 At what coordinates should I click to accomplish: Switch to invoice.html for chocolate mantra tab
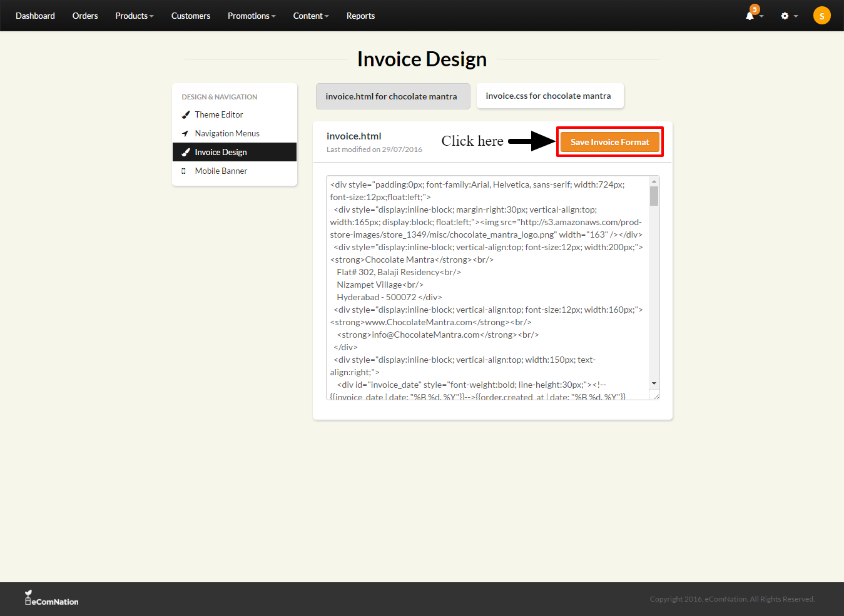[393, 96]
